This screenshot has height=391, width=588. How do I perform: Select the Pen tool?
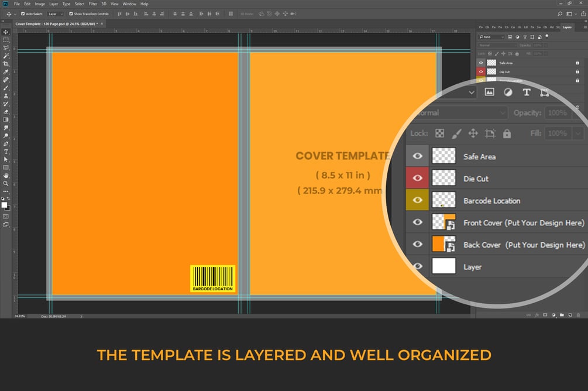[6, 144]
